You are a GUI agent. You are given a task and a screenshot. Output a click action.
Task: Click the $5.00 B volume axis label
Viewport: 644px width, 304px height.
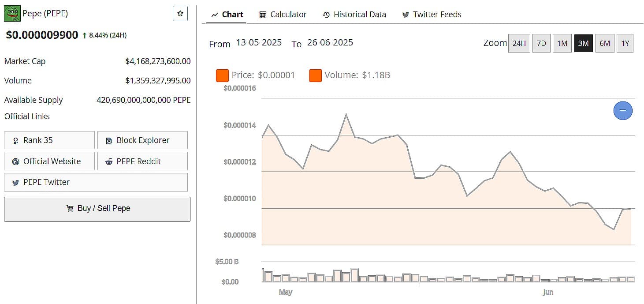tap(227, 262)
